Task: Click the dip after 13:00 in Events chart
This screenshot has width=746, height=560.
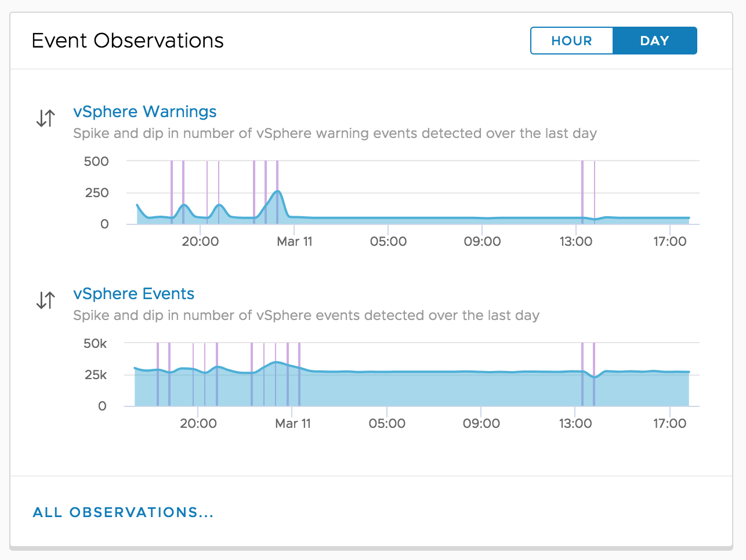Action: pyautogui.click(x=594, y=377)
